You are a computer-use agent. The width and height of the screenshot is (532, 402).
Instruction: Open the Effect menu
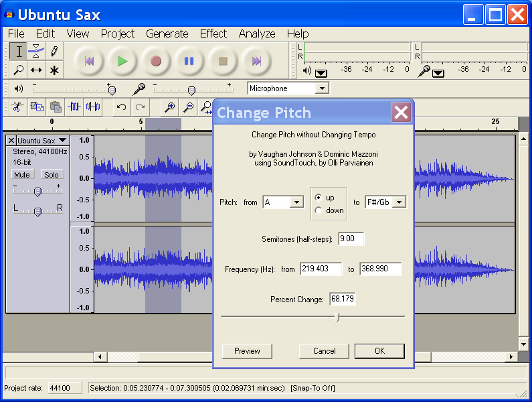(x=213, y=33)
